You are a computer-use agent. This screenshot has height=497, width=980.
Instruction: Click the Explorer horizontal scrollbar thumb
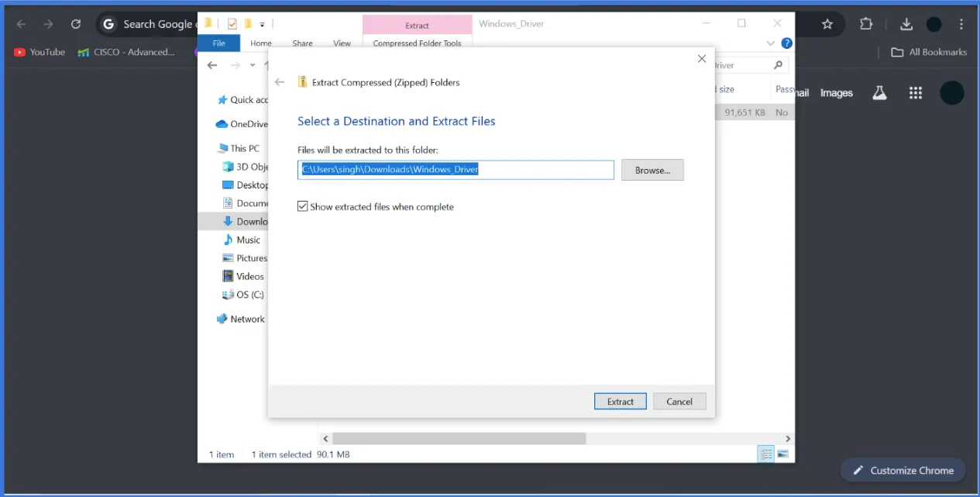(x=459, y=439)
